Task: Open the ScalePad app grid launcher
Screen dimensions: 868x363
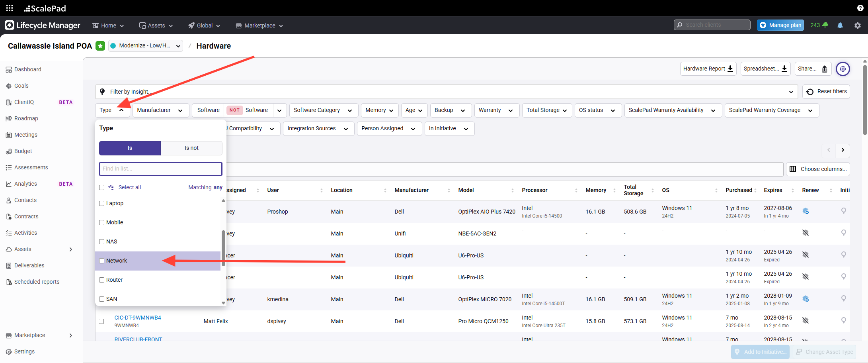Action: (9, 8)
